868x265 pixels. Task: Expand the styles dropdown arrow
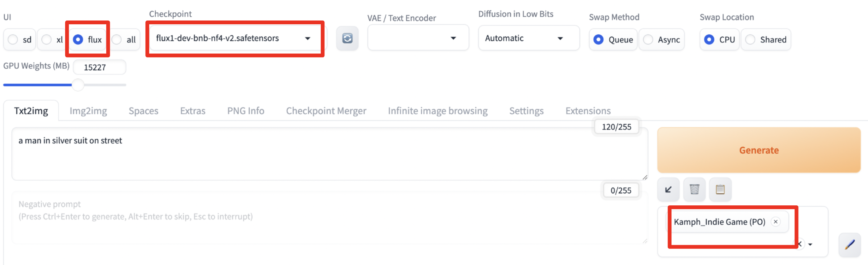click(x=810, y=244)
